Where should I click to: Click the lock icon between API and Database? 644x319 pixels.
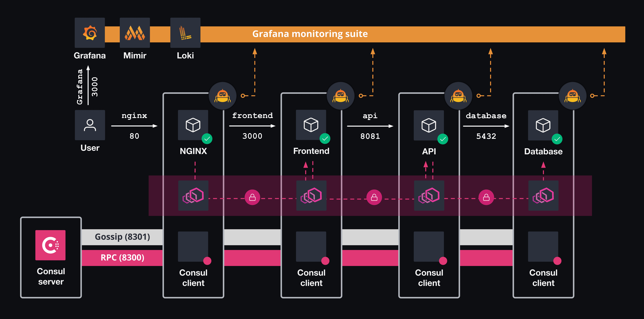pyautogui.click(x=486, y=197)
